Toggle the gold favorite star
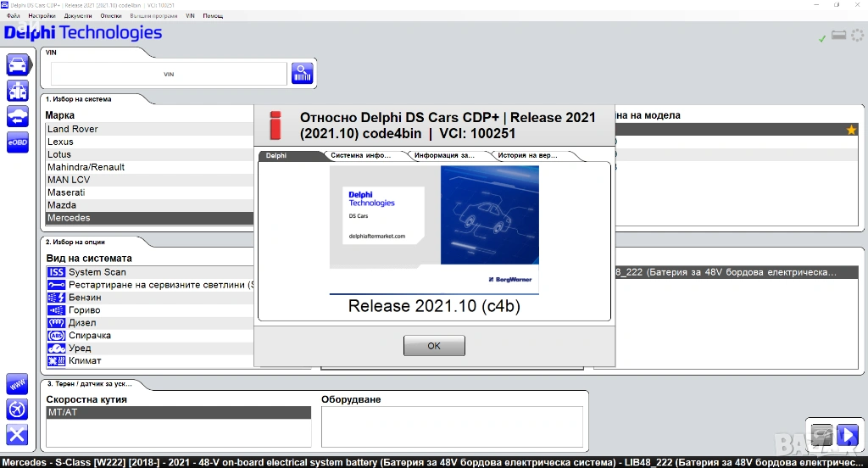The width and height of the screenshot is (868, 468). pos(851,130)
